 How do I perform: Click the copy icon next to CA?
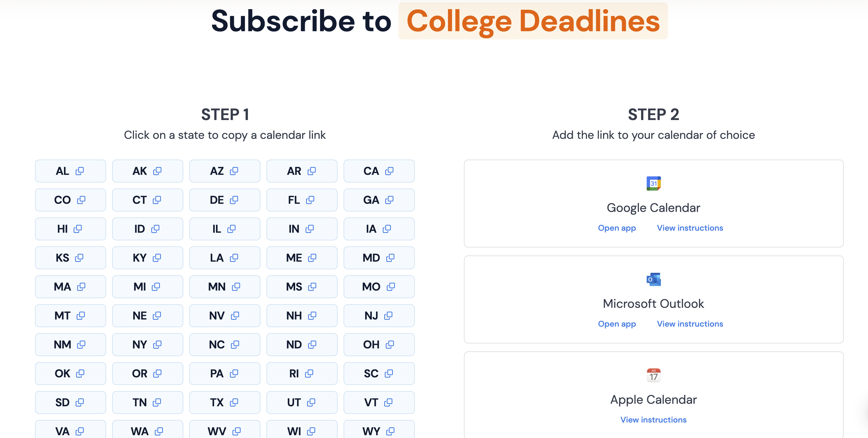click(x=389, y=171)
